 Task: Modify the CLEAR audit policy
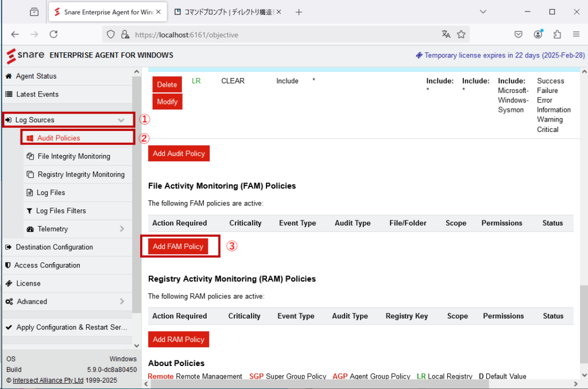point(167,102)
